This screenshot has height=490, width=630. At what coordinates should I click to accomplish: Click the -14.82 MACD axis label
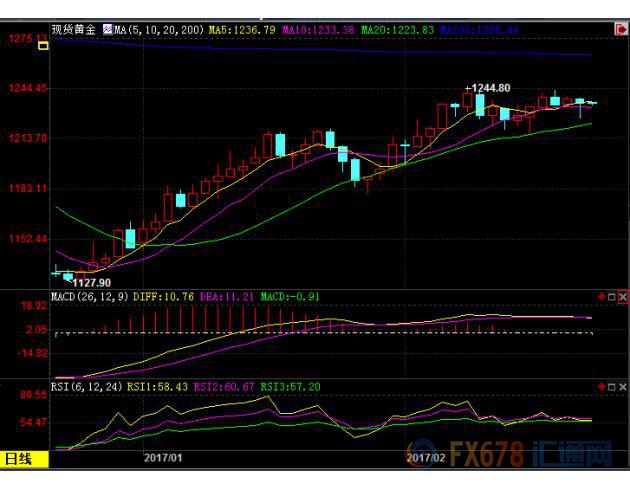pyautogui.click(x=33, y=353)
